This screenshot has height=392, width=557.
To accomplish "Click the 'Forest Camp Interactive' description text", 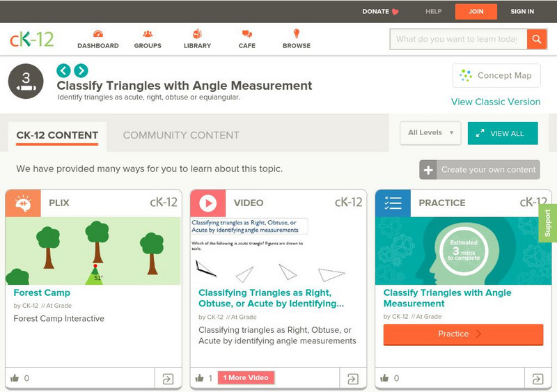I will coord(59,318).
